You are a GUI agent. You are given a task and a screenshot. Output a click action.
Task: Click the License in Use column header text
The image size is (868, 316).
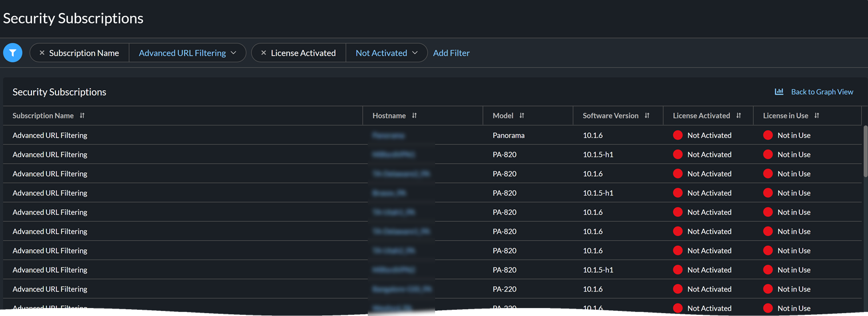pyautogui.click(x=785, y=116)
